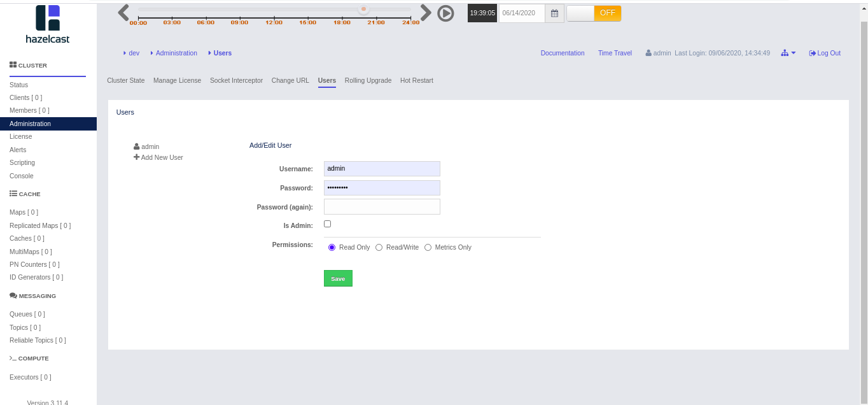This screenshot has height=405, width=868.
Task: Open MultiMaps [ 0 ] in sidebar
Action: pyautogui.click(x=31, y=252)
